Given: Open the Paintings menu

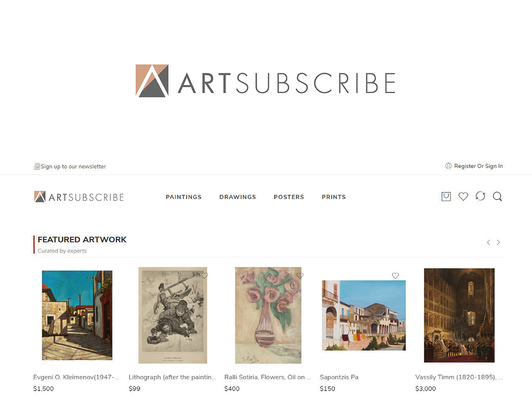Looking at the screenshot, I should pos(184,197).
